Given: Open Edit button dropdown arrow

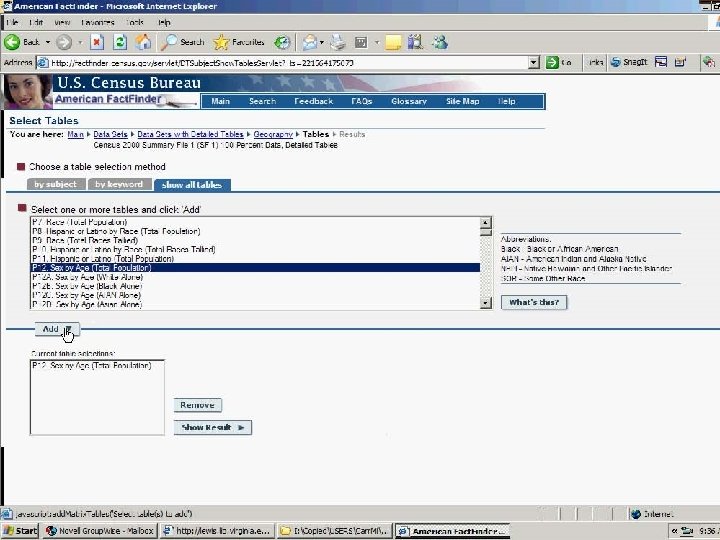Looking at the screenshot, I should pyautogui.click(x=377, y=42).
